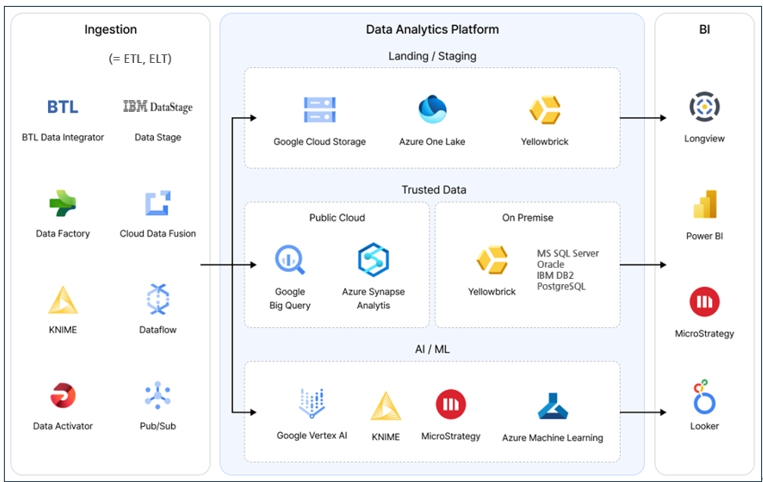Click the "Google Big Query" caption
Viewport: 763px width, 482px height.
click(290, 299)
